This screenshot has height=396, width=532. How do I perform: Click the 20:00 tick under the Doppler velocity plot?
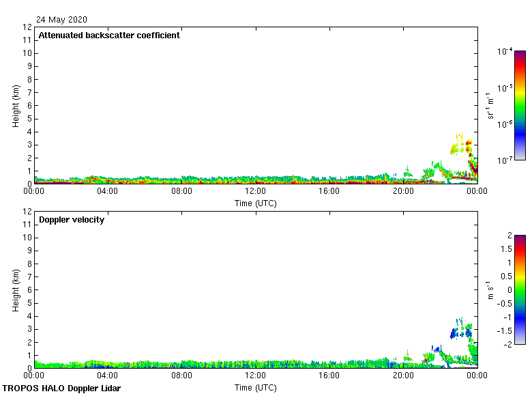(403, 376)
